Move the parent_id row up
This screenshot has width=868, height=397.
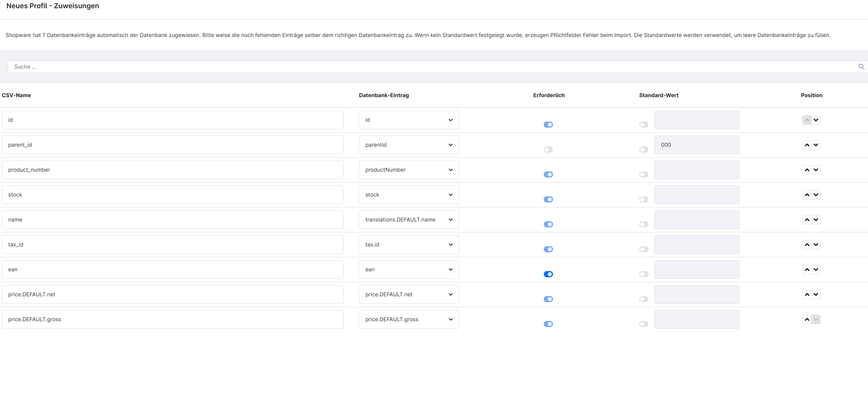tap(807, 145)
